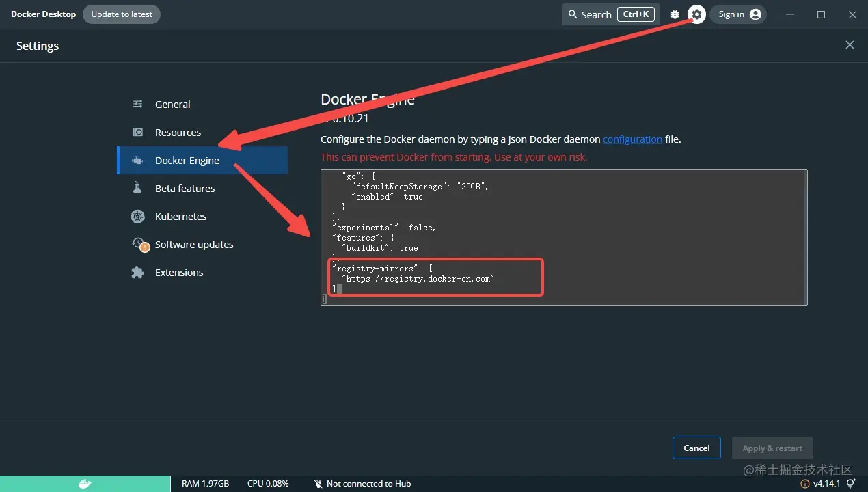The image size is (868, 492).
Task: Click the Beta features flask icon
Action: pos(137,188)
